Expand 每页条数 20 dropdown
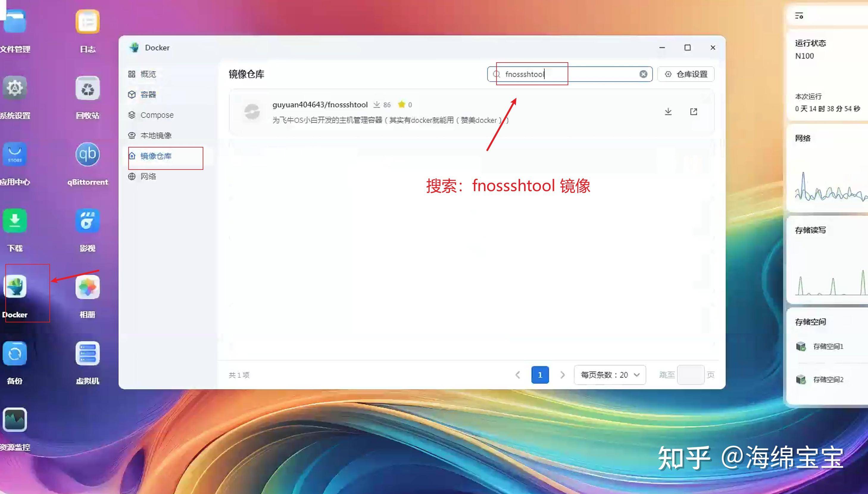This screenshot has height=494, width=868. pos(610,375)
